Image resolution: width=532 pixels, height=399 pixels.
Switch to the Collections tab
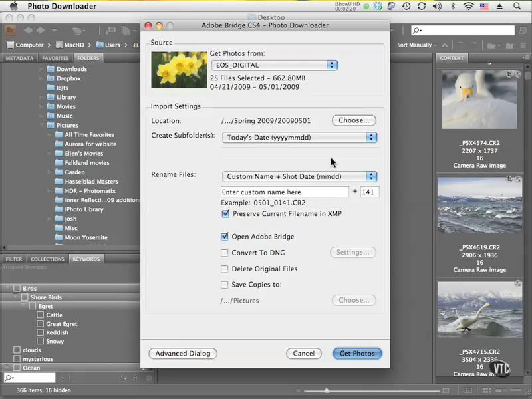pyautogui.click(x=47, y=259)
